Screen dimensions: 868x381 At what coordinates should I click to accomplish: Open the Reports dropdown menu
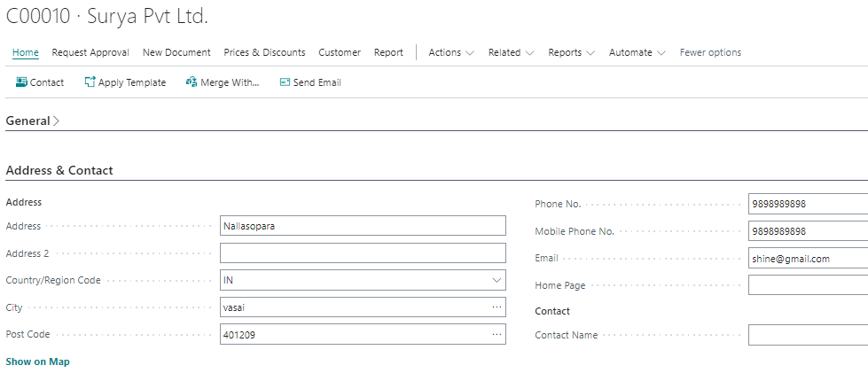pos(571,52)
